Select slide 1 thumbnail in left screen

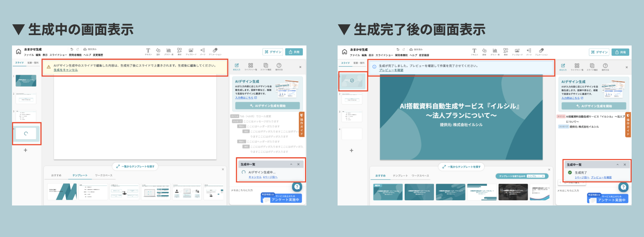pyautogui.click(x=26, y=81)
